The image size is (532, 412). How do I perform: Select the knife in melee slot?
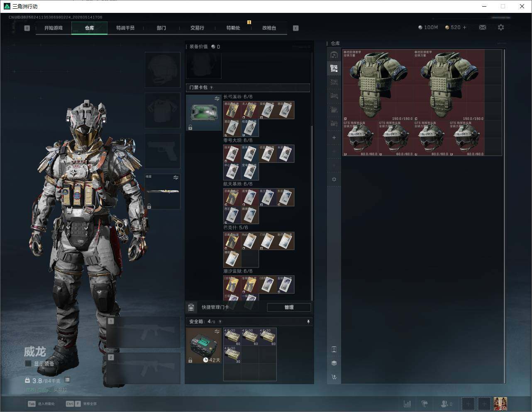coord(162,191)
